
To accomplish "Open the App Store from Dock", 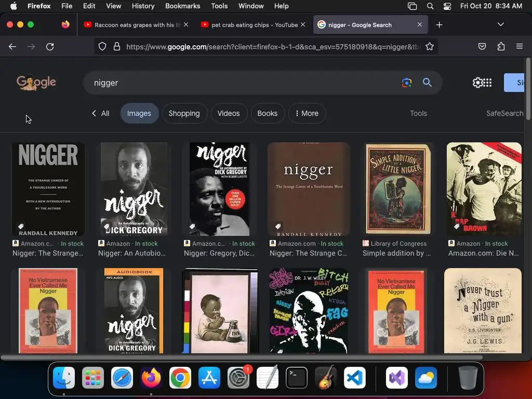I will tap(209, 378).
